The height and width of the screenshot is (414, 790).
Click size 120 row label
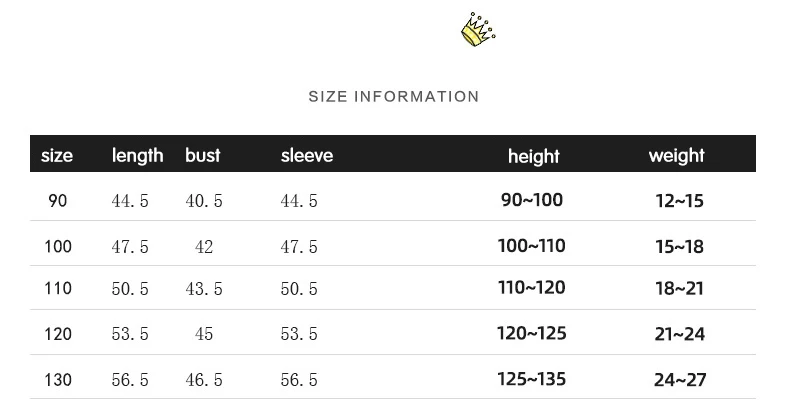pyautogui.click(x=58, y=333)
